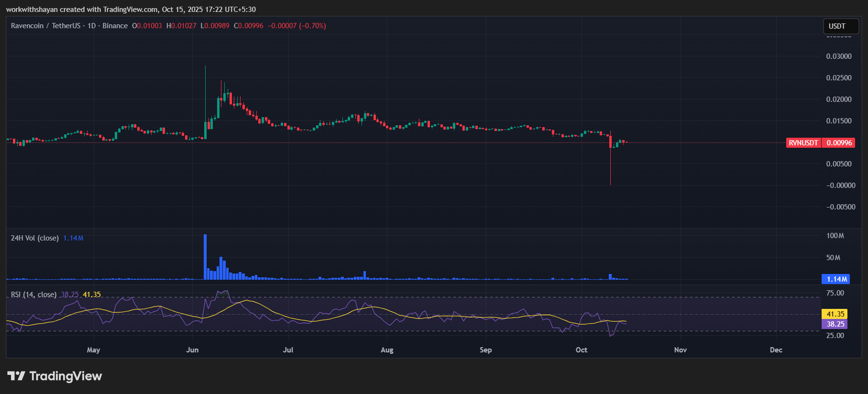Click the 100M label on volume scale
Screen dimensions: 868x394
pyautogui.click(x=835, y=236)
